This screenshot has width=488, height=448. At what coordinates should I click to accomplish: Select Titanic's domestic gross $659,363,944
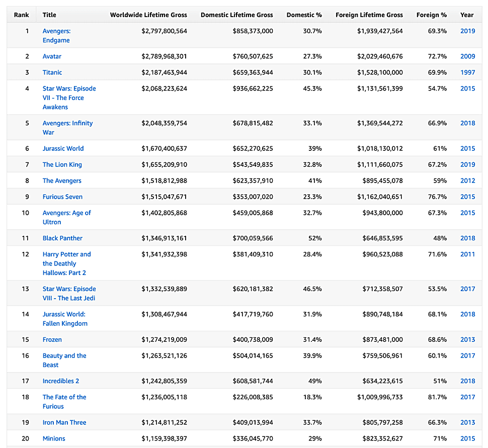point(253,72)
